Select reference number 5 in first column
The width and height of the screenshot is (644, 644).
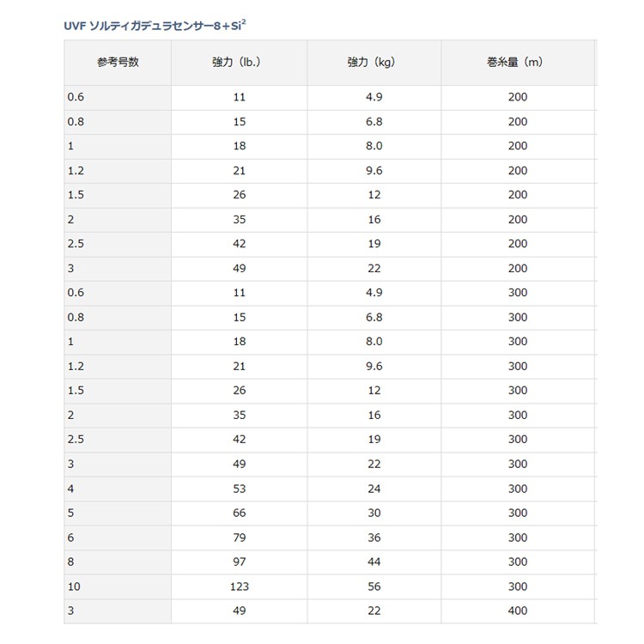[70, 513]
